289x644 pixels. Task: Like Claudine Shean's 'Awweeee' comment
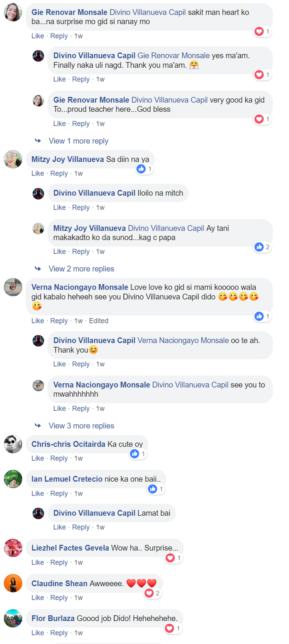(38, 597)
